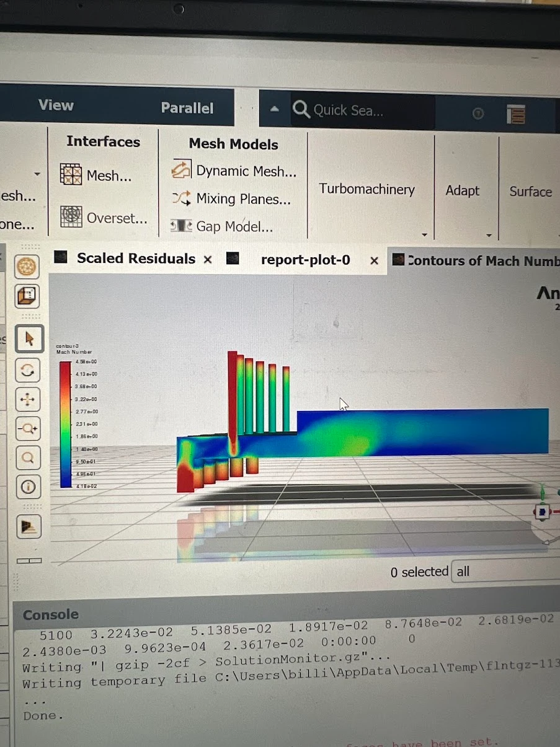Screen dimensions: 560x747
Task: Click the viewport layout split icon
Action: [x=29, y=560]
